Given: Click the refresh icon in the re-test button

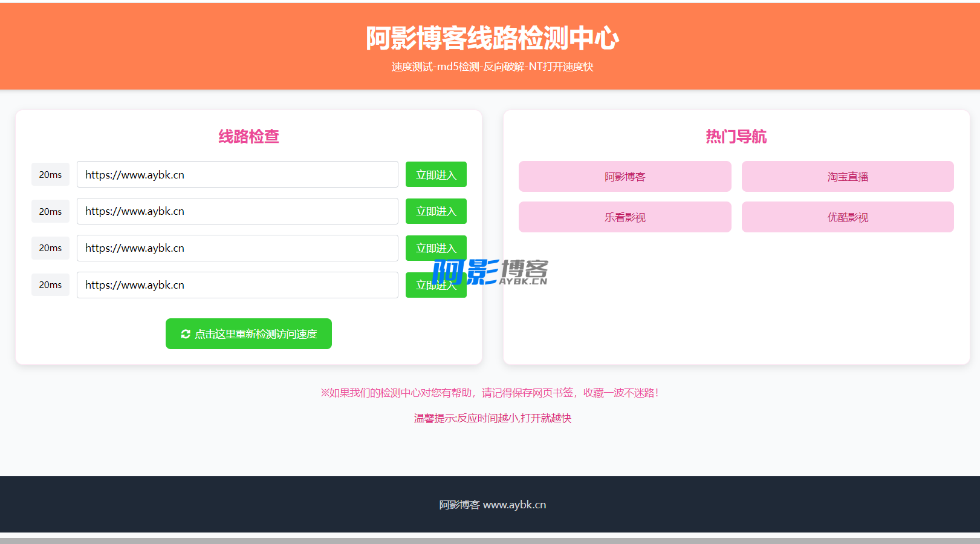Looking at the screenshot, I should pyautogui.click(x=186, y=334).
